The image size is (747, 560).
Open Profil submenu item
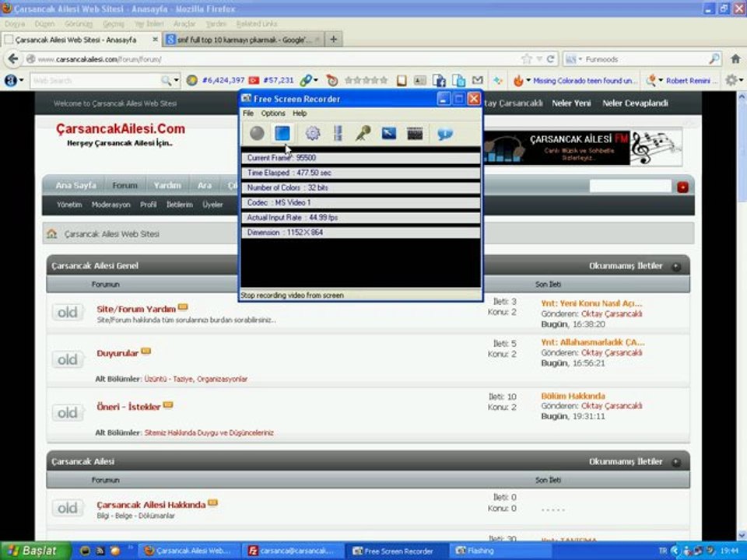pos(148,205)
